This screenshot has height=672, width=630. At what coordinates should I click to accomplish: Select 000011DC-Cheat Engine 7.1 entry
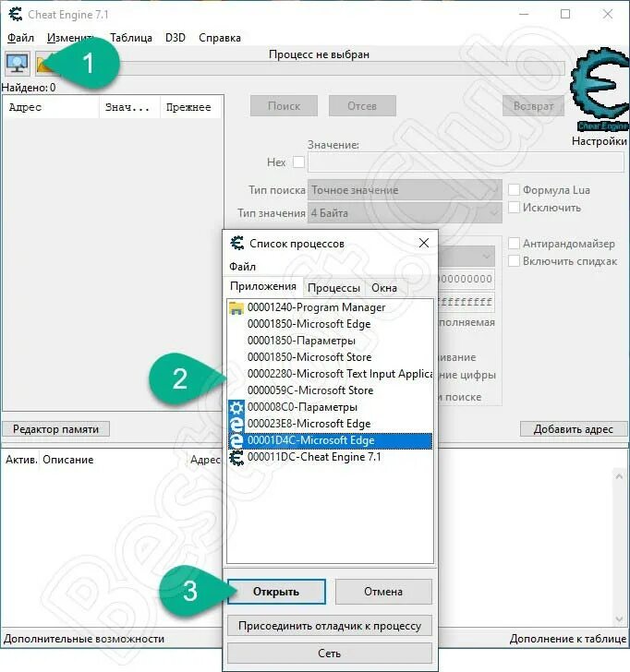pyautogui.click(x=330, y=457)
